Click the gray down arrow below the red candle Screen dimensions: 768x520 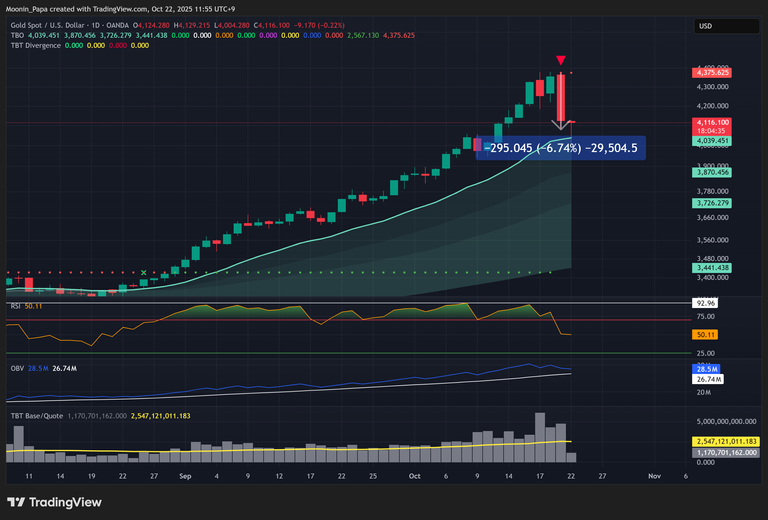(x=562, y=125)
